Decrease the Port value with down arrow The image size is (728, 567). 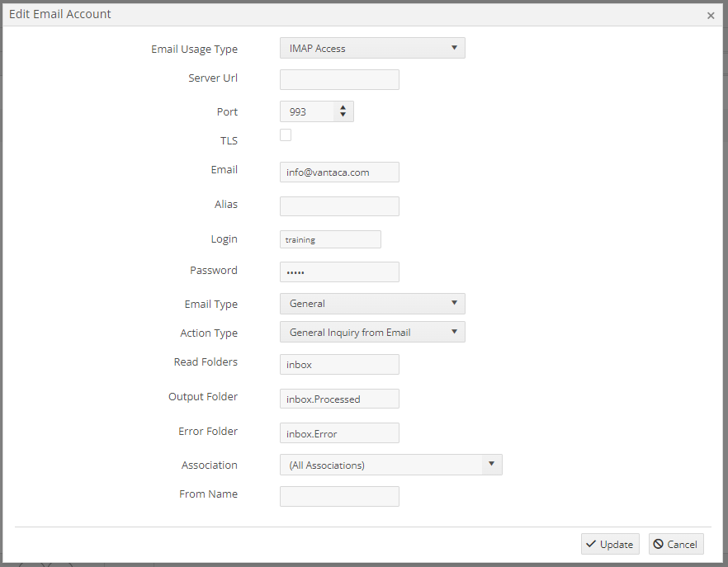click(343, 115)
